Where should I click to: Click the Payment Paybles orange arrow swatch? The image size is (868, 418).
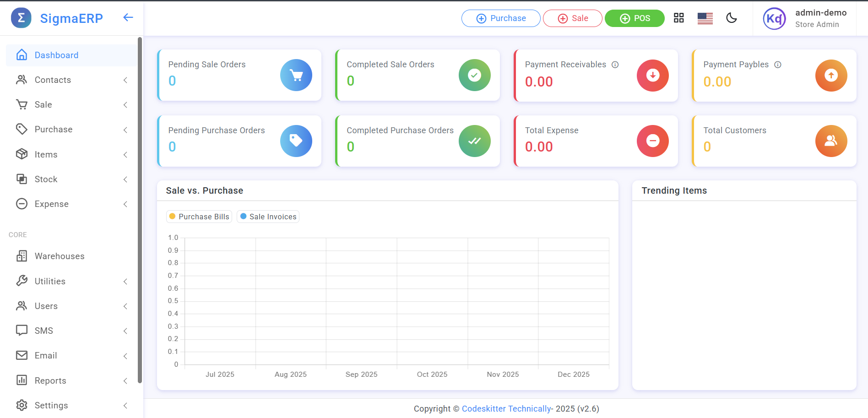click(x=831, y=75)
